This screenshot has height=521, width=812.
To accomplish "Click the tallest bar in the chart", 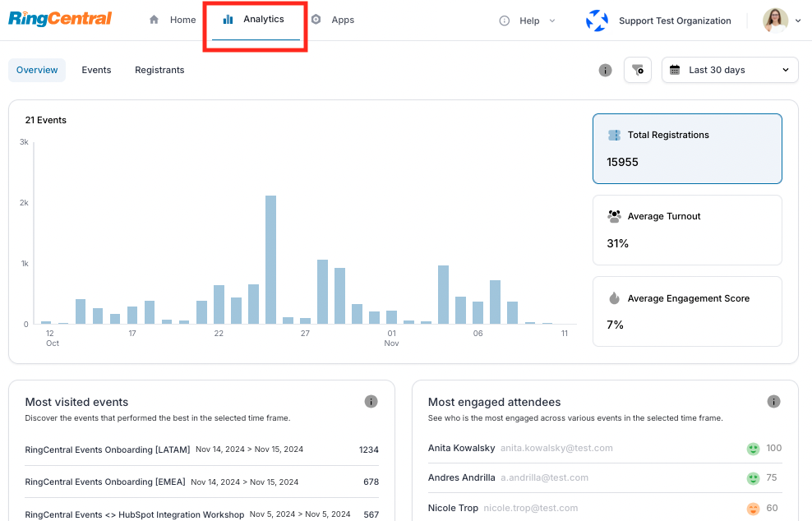I will [271, 260].
